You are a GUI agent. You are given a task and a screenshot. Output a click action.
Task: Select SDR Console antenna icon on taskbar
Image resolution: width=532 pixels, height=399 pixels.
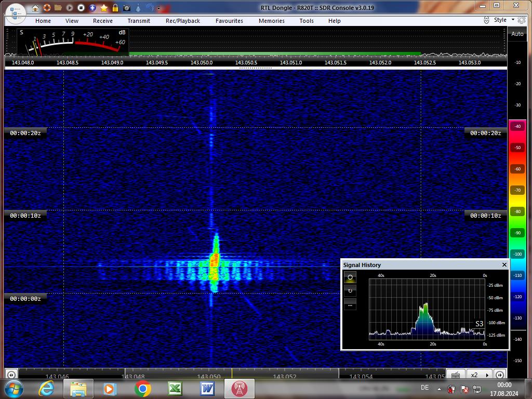[x=239, y=389]
